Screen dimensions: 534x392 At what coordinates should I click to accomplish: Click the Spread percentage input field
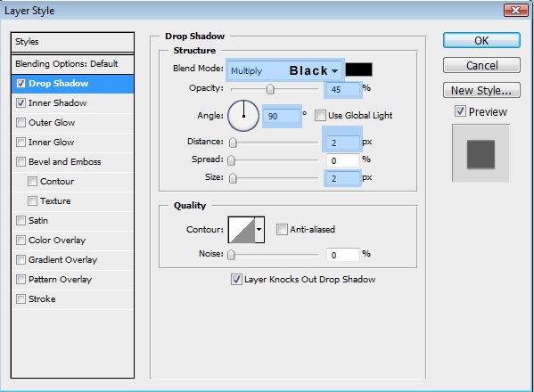tap(343, 160)
